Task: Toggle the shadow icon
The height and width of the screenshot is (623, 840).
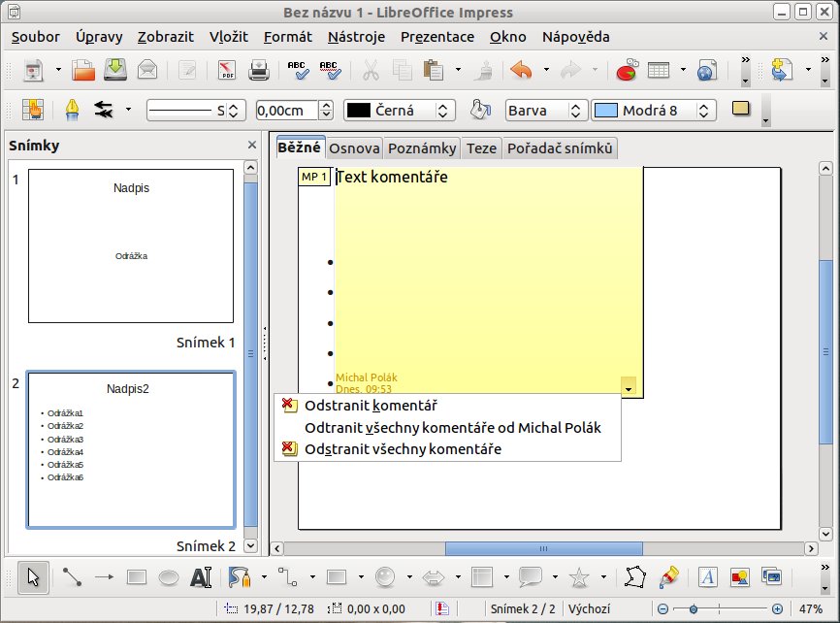Action: pos(741,109)
